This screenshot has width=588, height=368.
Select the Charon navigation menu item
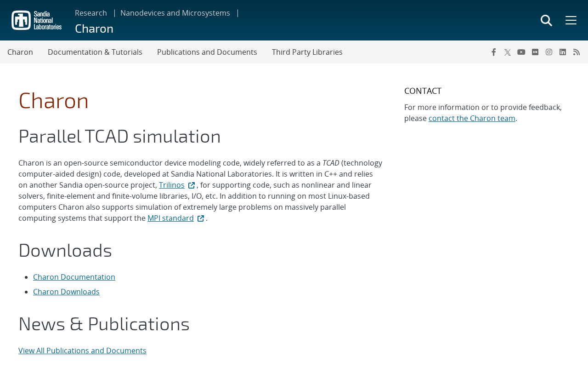tap(20, 52)
